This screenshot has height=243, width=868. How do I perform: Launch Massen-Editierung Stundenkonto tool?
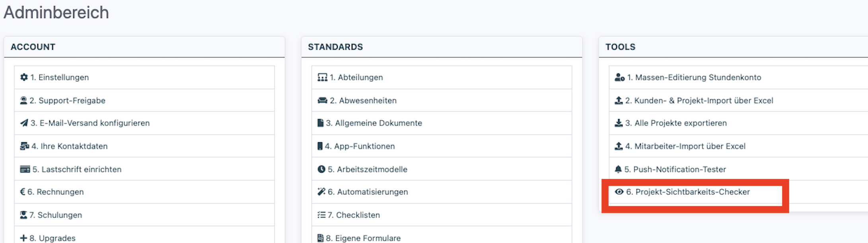tap(694, 77)
